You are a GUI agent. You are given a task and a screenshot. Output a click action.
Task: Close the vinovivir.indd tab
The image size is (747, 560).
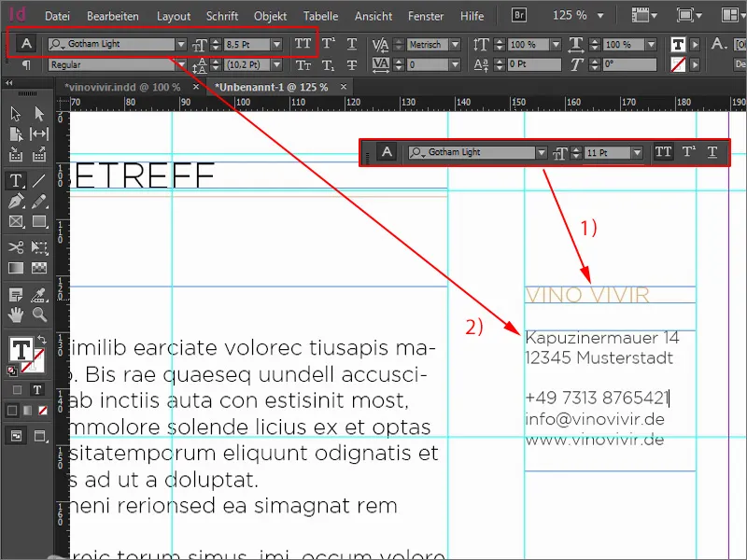pyautogui.click(x=196, y=87)
